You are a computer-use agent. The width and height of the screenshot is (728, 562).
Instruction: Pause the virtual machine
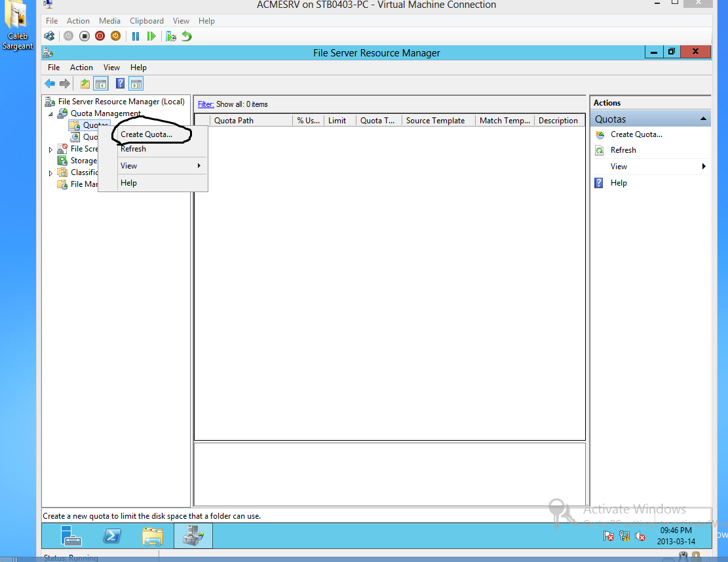(x=136, y=36)
